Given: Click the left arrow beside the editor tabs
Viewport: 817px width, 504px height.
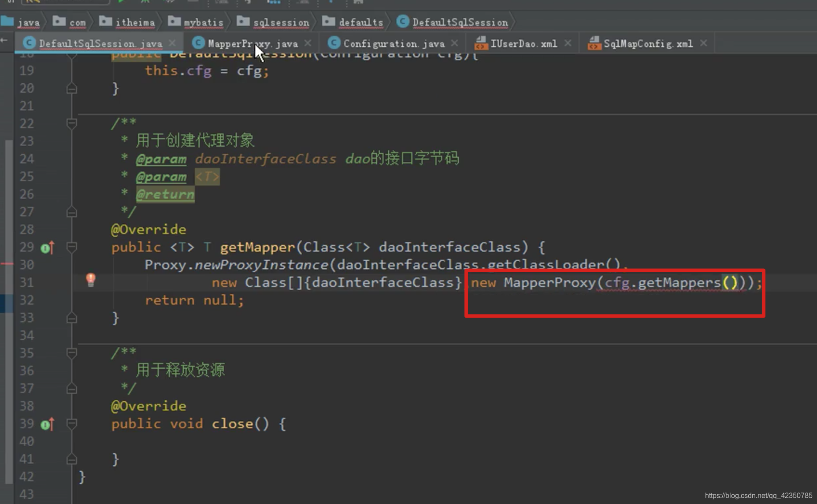Looking at the screenshot, I should click(4, 41).
